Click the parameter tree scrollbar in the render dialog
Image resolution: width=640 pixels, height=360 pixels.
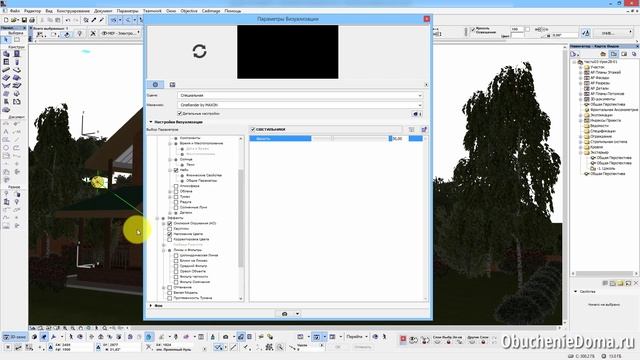click(241, 218)
